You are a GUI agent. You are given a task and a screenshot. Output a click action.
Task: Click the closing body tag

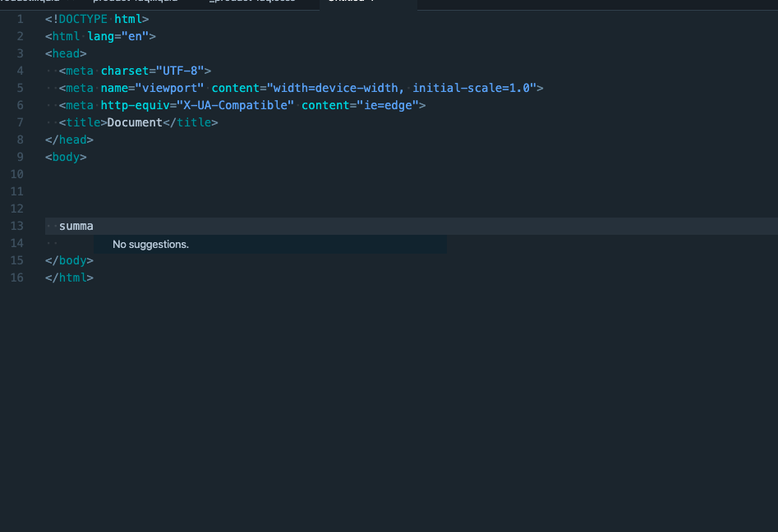(68, 260)
